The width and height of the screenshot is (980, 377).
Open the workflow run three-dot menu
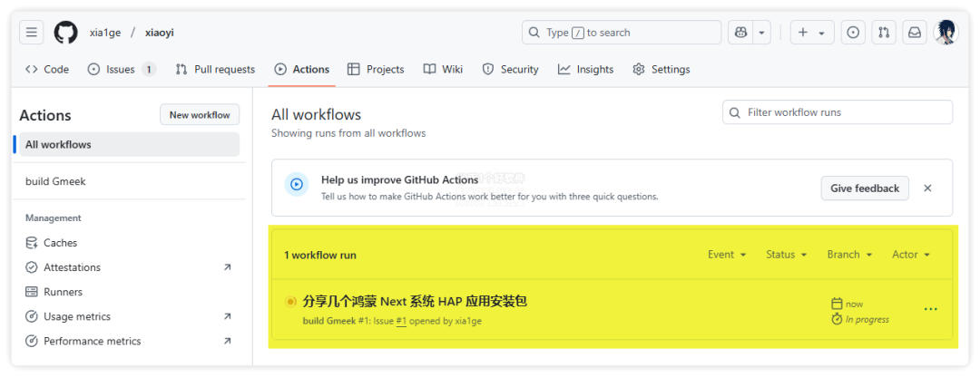pyautogui.click(x=931, y=309)
